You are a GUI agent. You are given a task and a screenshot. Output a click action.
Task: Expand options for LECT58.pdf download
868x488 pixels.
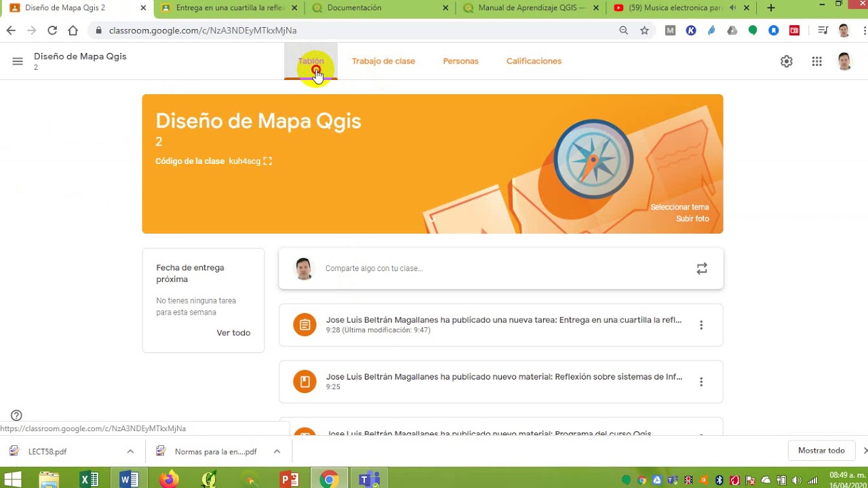(x=130, y=451)
